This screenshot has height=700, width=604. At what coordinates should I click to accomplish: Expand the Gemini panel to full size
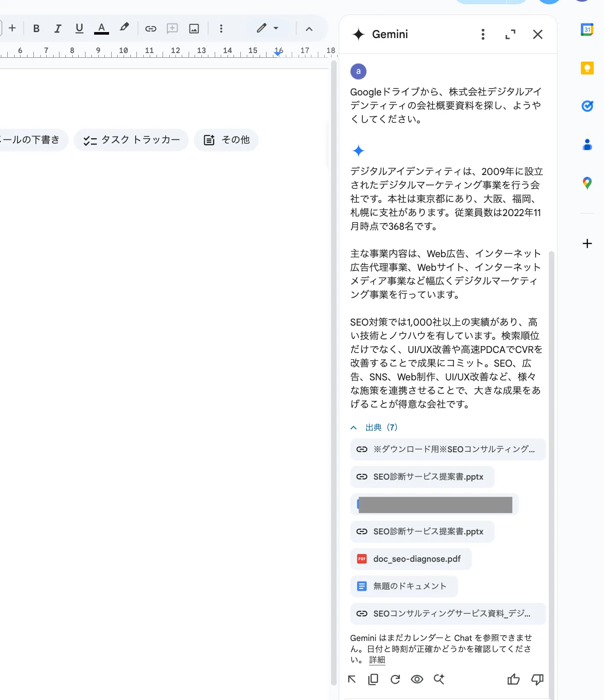pyautogui.click(x=510, y=34)
